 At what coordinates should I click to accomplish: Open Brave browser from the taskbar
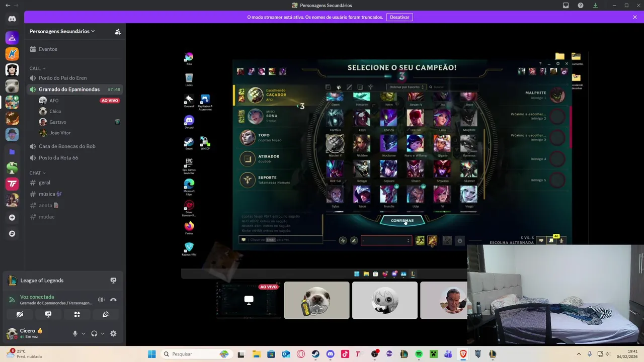tap(463, 354)
